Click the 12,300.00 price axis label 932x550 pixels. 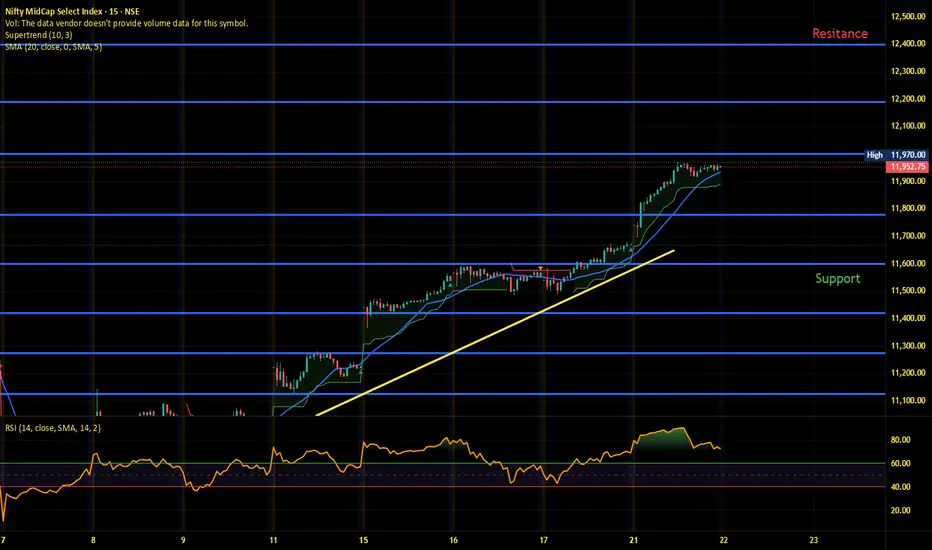tap(908, 71)
